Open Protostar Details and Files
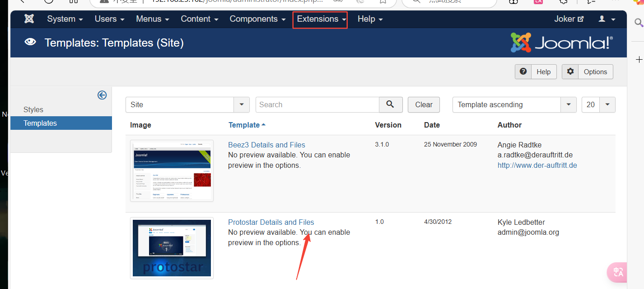644x289 pixels. pos(271,222)
